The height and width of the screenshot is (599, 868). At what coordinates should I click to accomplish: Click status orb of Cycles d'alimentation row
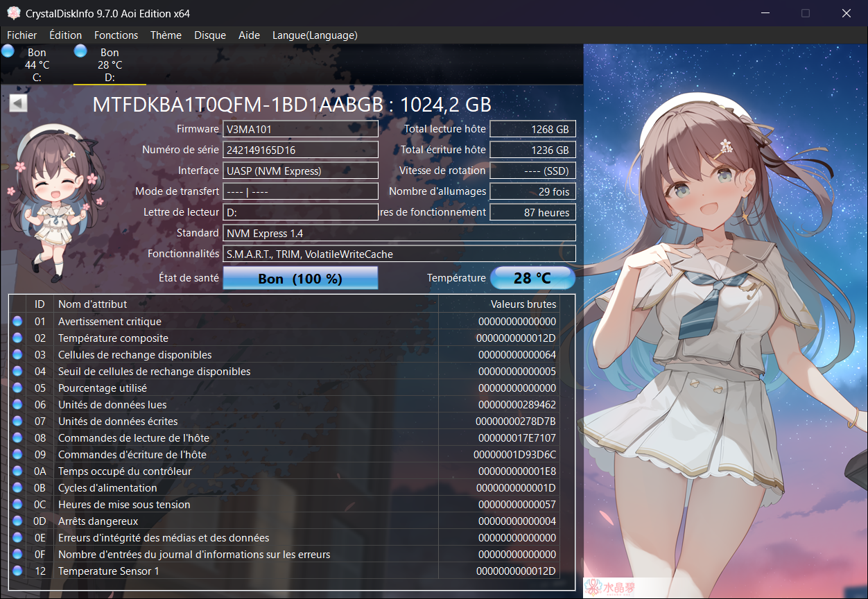[17, 487]
